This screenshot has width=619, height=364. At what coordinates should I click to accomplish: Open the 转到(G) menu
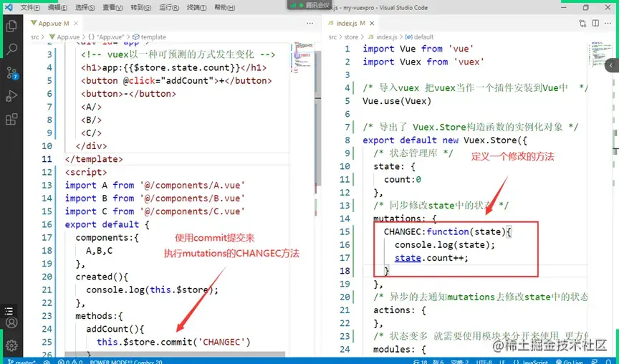click(x=141, y=7)
